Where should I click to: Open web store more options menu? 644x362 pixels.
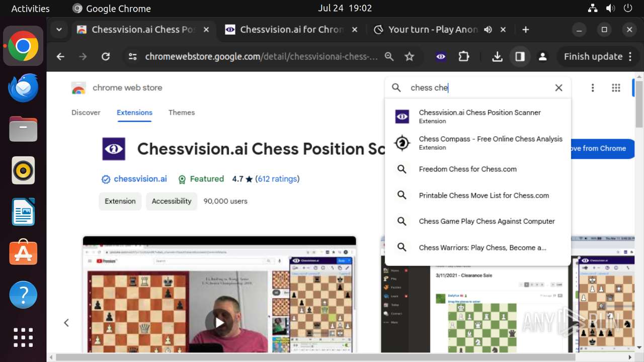click(x=593, y=88)
